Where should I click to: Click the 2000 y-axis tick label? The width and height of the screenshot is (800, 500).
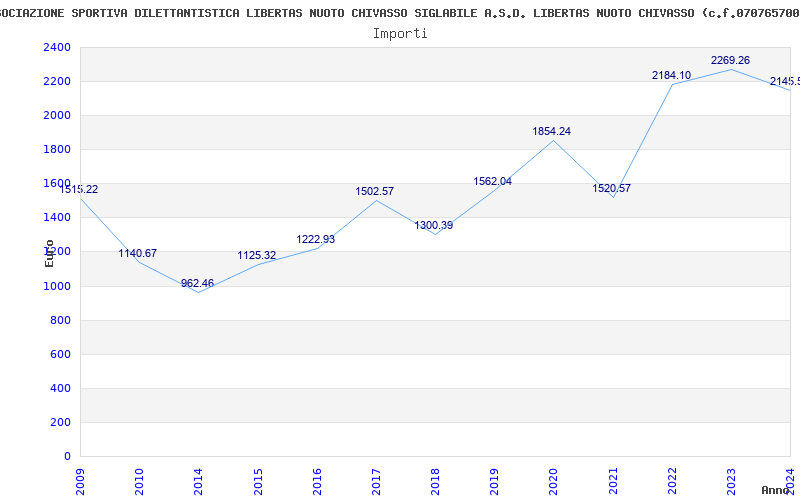pyautogui.click(x=57, y=115)
